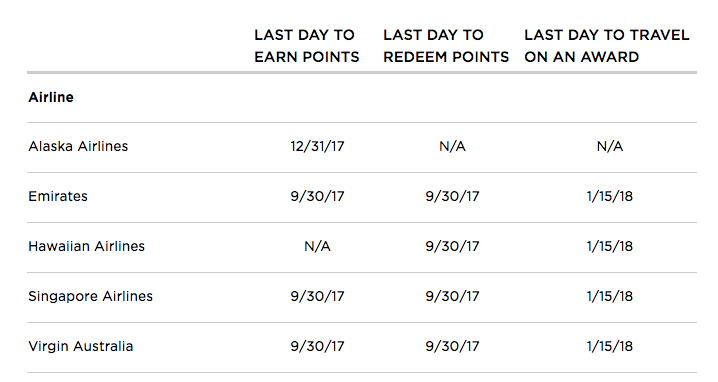The width and height of the screenshot is (718, 382).
Task: Select Singapore Airlines travel date 1/15/18
Action: coord(610,296)
